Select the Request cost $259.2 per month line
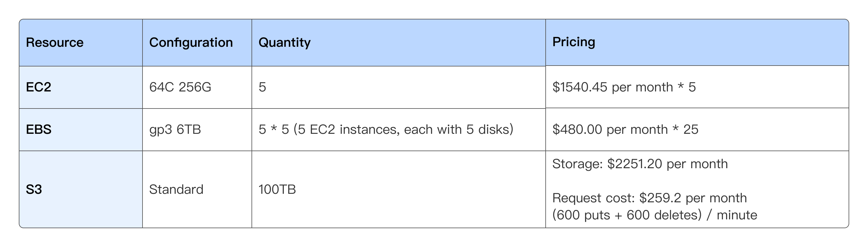Screen dimensions: 868x247 pos(649,198)
